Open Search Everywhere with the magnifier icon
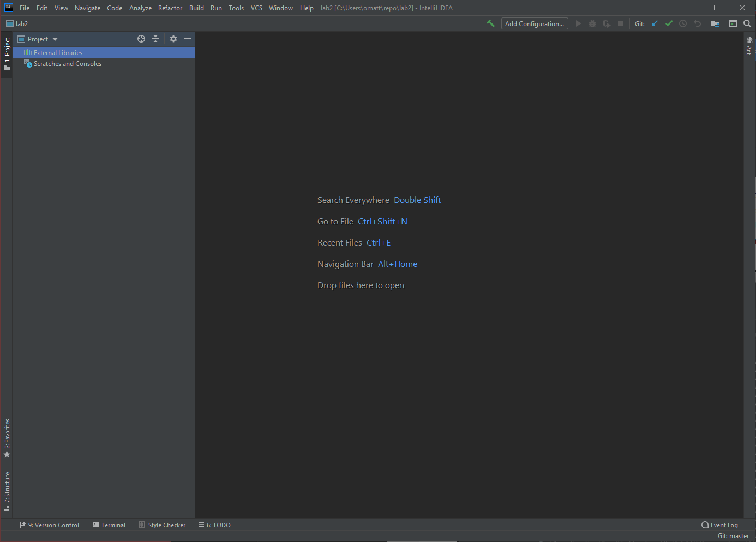Screen dimensions: 756x542 point(747,23)
